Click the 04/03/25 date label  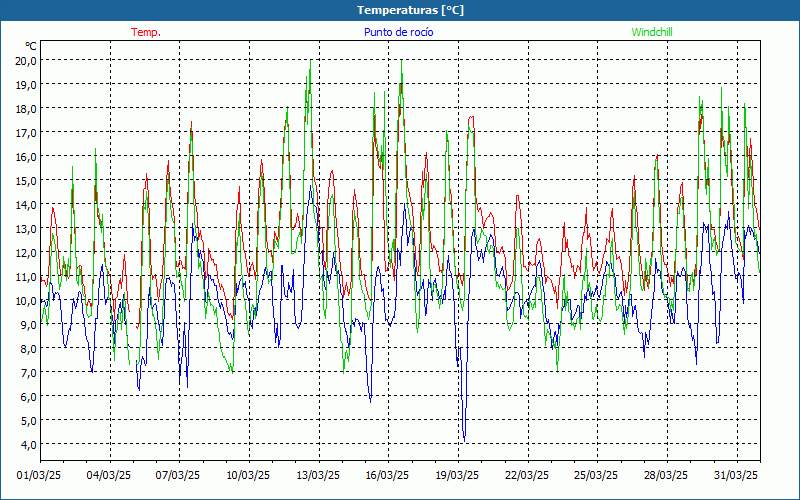109,476
